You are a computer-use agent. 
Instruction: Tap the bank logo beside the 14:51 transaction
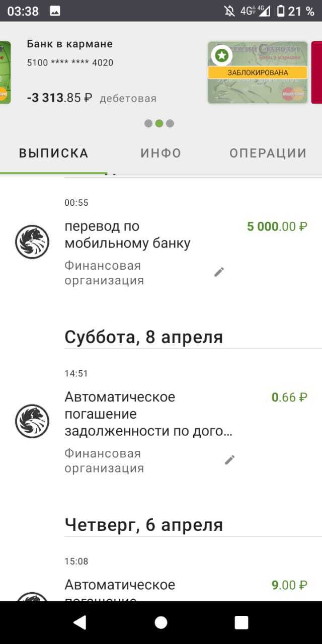(32, 421)
